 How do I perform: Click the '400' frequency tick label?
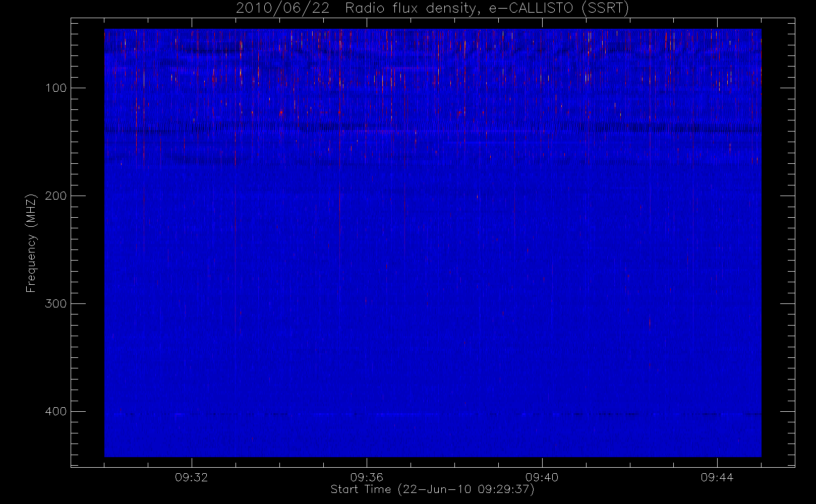tap(56, 412)
